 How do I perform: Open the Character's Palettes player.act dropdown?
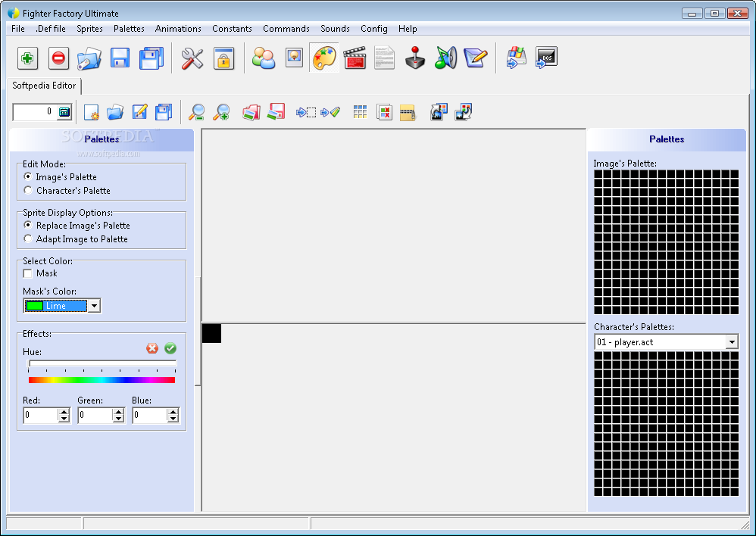732,342
